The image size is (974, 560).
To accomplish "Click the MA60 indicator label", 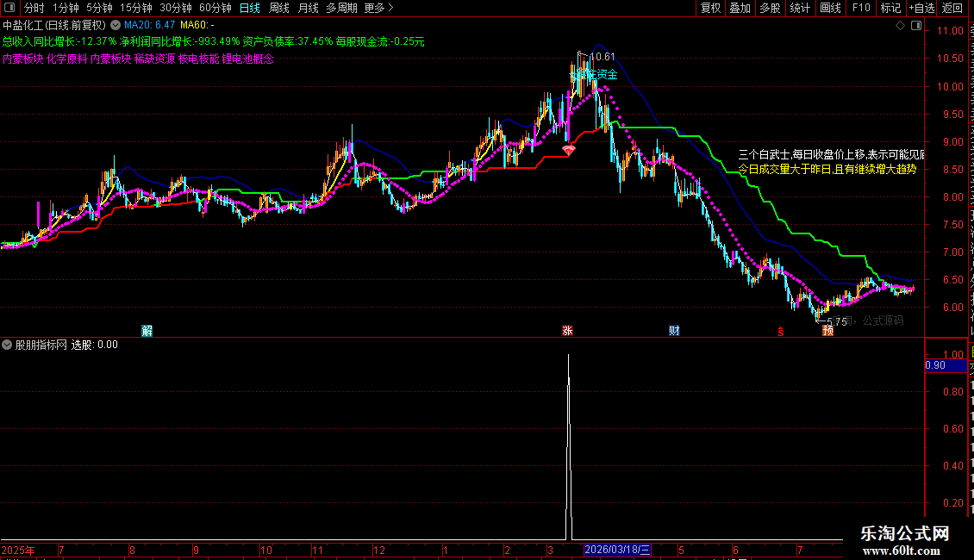I will [197, 26].
